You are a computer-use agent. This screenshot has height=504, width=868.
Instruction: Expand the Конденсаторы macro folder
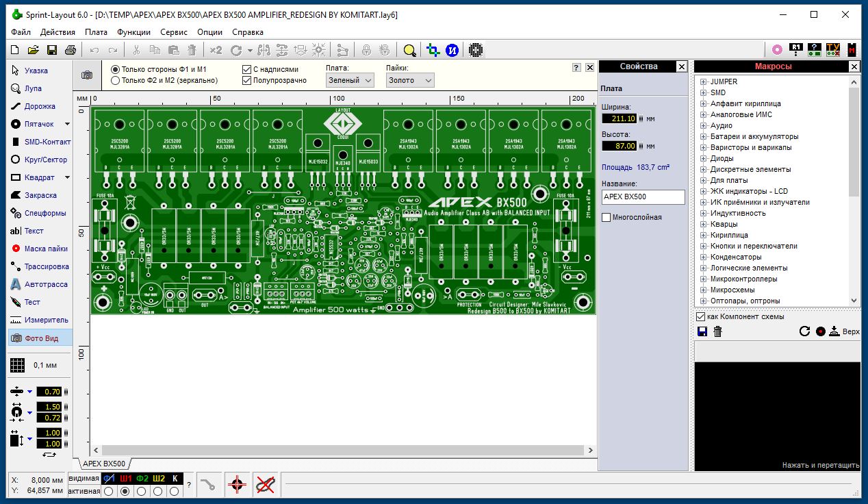[703, 257]
